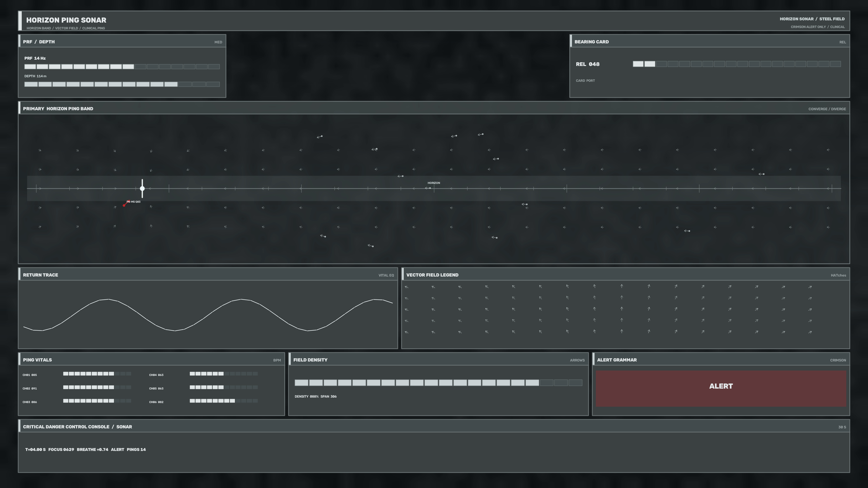Select the CRITICAL DANGER CONTROL CONSOLE header

pyautogui.click(x=434, y=426)
